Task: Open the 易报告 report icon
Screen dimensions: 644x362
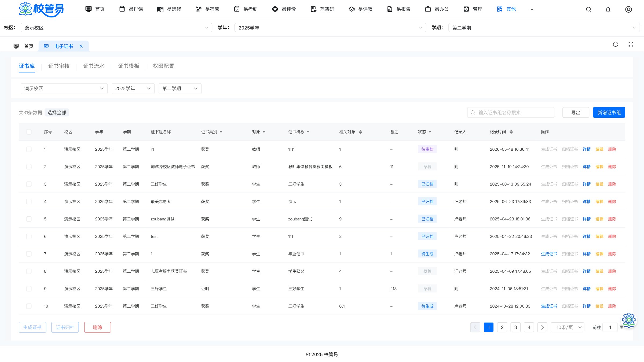Action: pyautogui.click(x=390, y=9)
